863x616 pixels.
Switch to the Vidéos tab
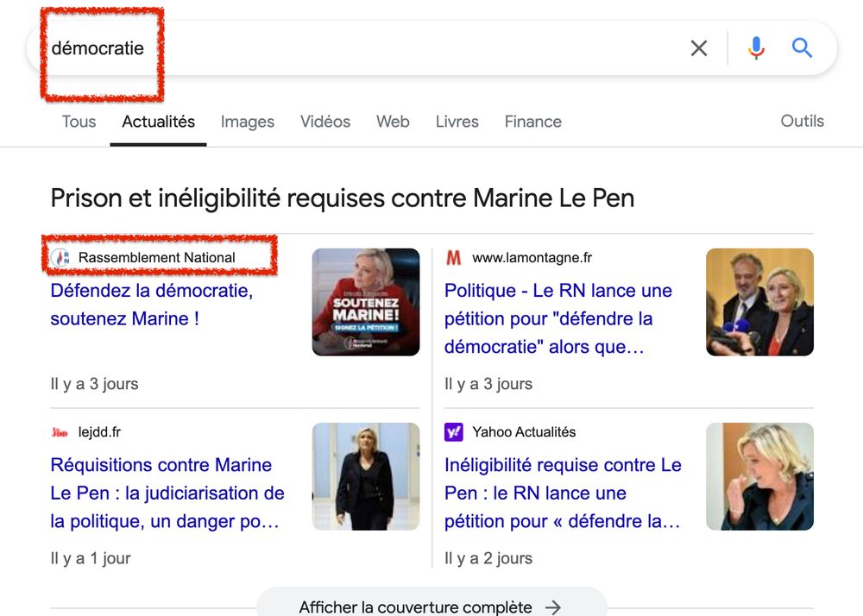click(x=325, y=122)
